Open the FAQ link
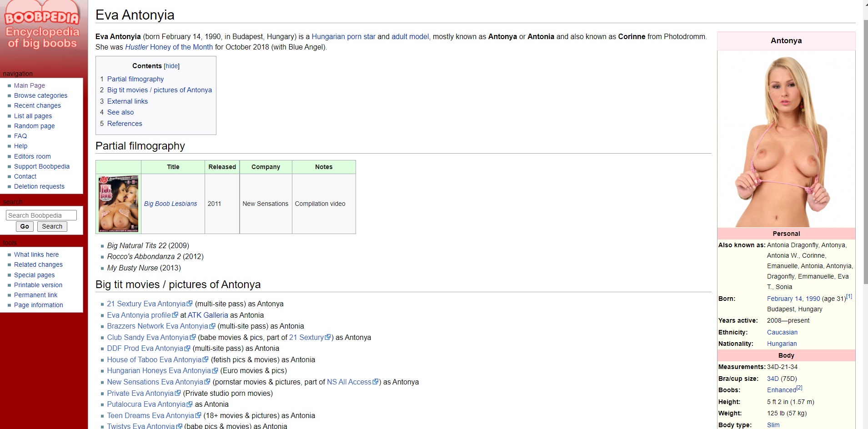Image resolution: width=868 pixels, height=429 pixels. (20, 136)
